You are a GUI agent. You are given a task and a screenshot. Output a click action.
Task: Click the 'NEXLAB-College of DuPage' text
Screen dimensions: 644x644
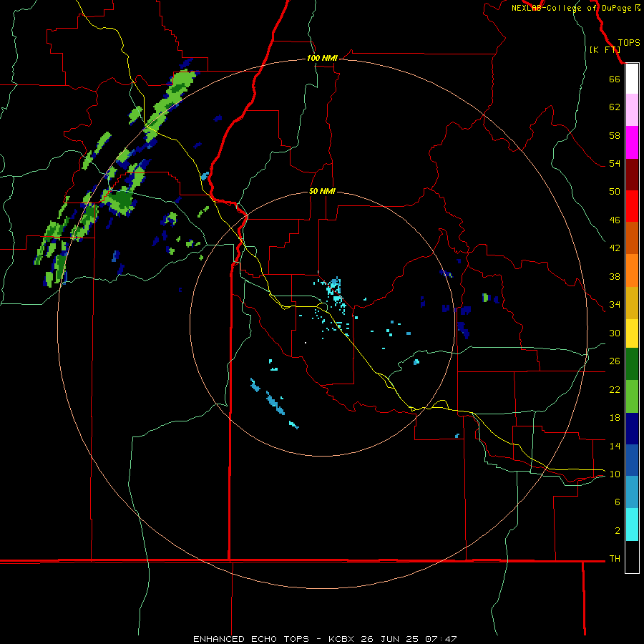[571, 8]
